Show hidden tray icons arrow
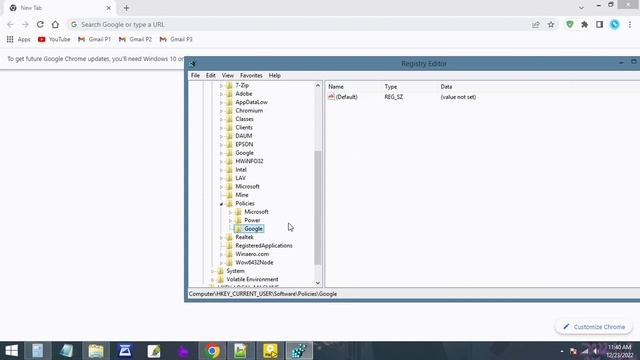The height and width of the screenshot is (360, 640). pyautogui.click(x=562, y=351)
